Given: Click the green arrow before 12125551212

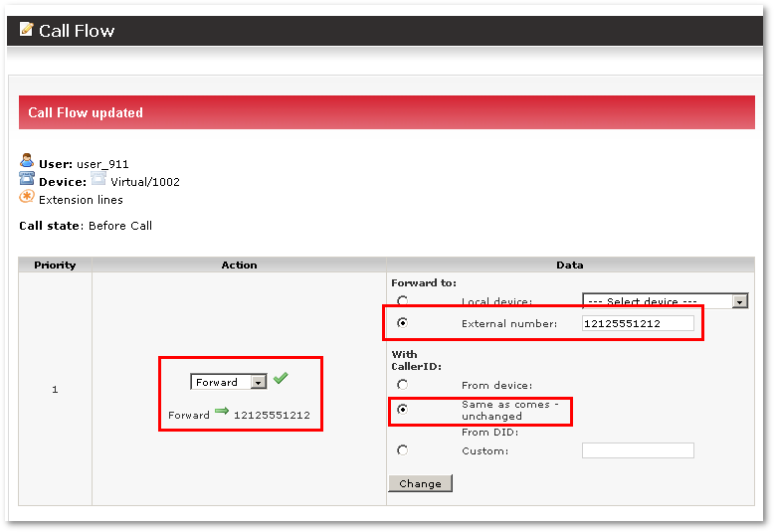Looking at the screenshot, I should (x=222, y=412).
